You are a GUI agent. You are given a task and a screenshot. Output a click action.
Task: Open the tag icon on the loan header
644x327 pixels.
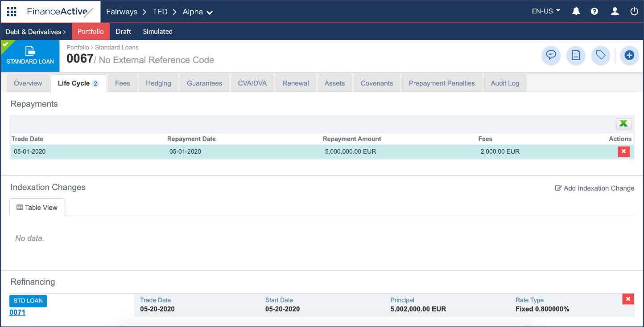pyautogui.click(x=600, y=55)
